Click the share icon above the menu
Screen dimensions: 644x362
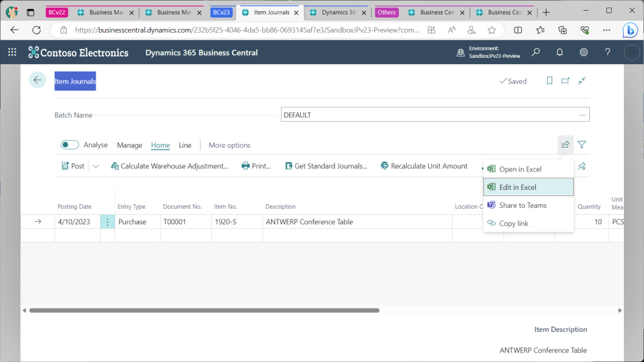coord(565,145)
